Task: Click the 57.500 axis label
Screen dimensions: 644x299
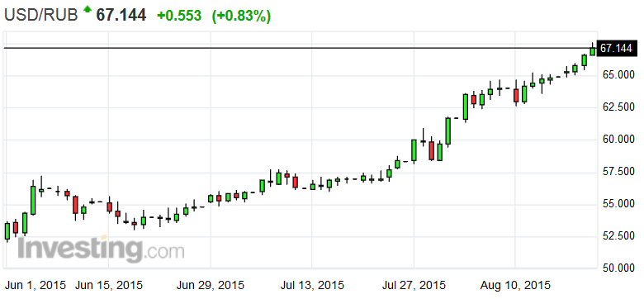Action: [618, 172]
